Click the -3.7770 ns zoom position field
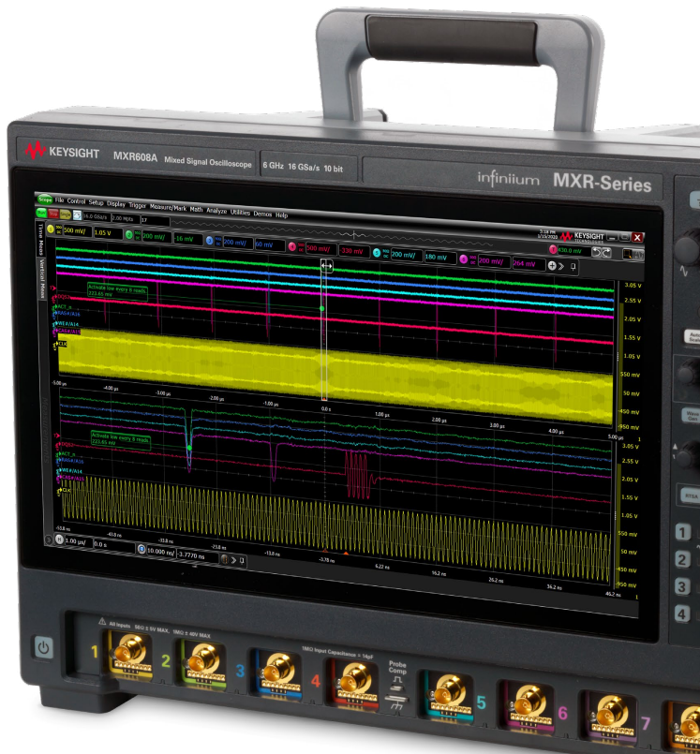700x754 pixels. [x=196, y=555]
